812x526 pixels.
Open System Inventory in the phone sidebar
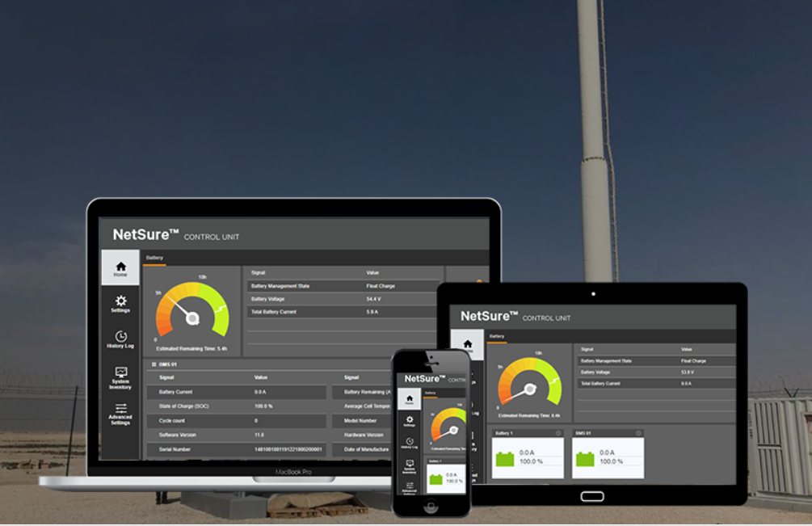(x=409, y=466)
